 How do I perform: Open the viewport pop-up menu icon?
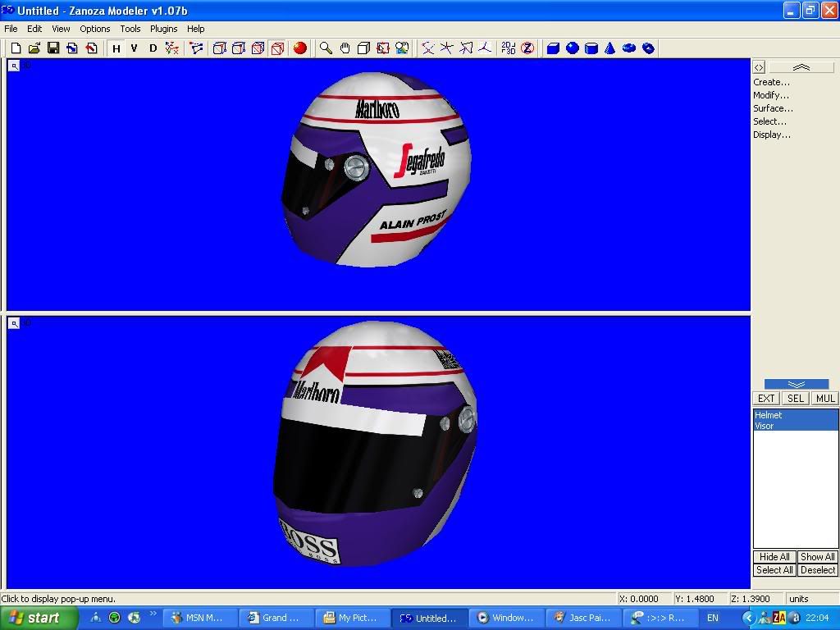(x=13, y=66)
